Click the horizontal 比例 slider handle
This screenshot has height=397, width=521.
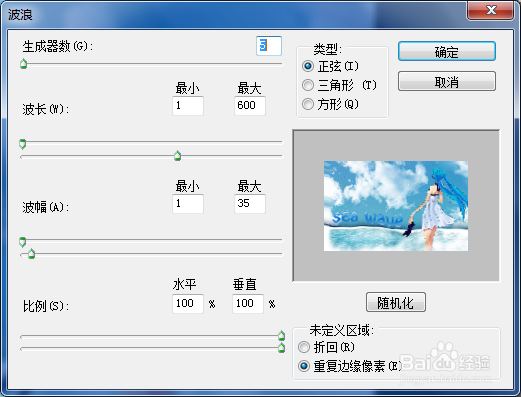click(282, 335)
